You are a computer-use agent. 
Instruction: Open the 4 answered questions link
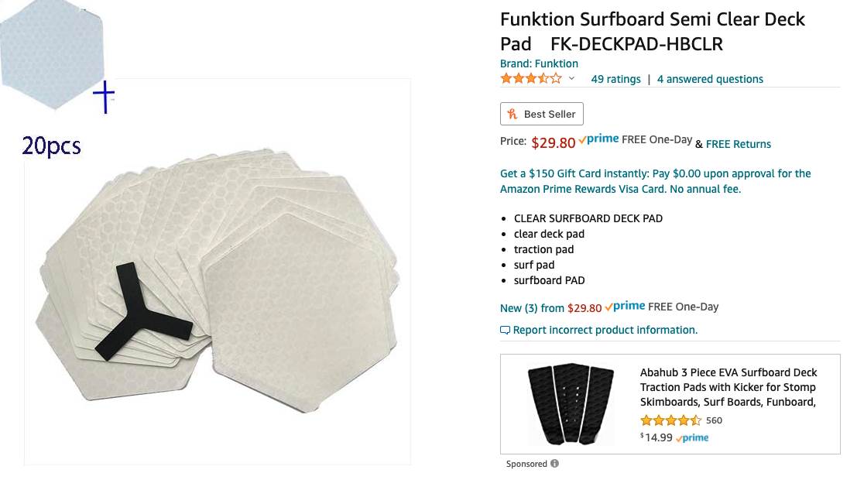pos(710,79)
